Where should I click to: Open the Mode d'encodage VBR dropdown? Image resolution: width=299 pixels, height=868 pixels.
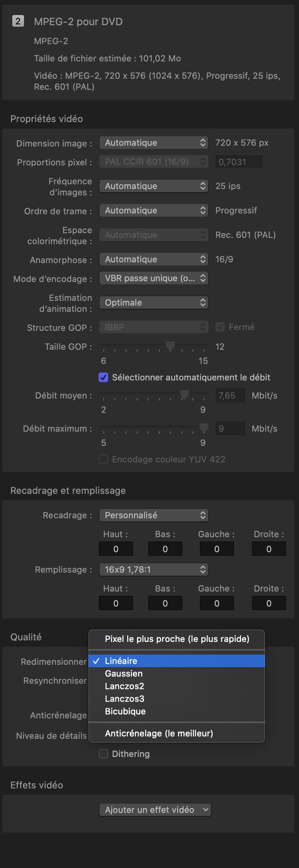tap(153, 278)
